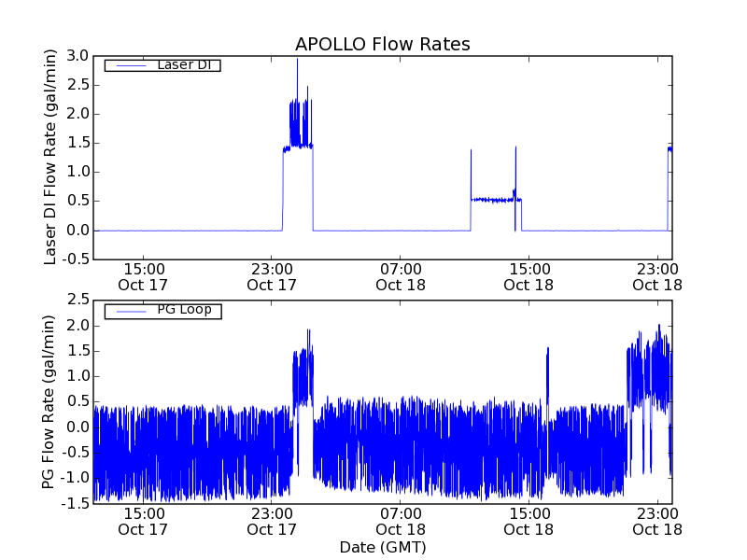Image resolution: width=747 pixels, height=560 pixels.
Task: Click the 3.0 tick on the top y-axis
Action: (78, 56)
